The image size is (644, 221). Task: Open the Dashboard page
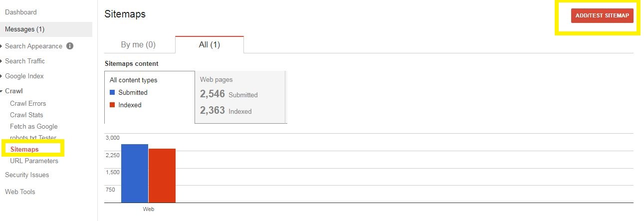tap(21, 12)
